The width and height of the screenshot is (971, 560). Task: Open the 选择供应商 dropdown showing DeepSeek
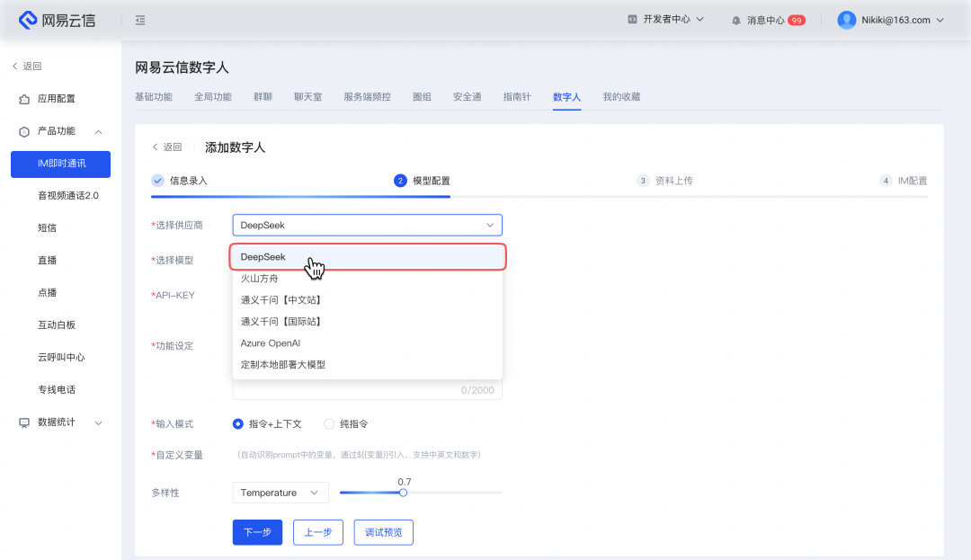coord(367,225)
